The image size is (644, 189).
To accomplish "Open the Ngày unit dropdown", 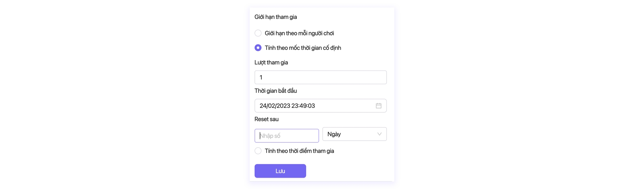I will click(354, 134).
